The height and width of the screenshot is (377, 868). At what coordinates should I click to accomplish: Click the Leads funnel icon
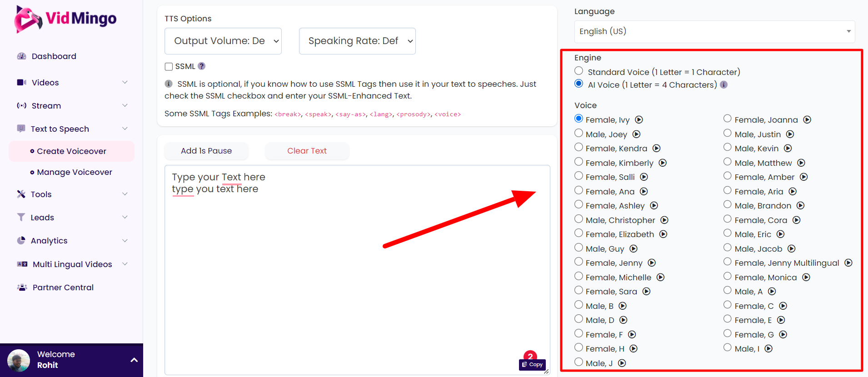[21, 218]
